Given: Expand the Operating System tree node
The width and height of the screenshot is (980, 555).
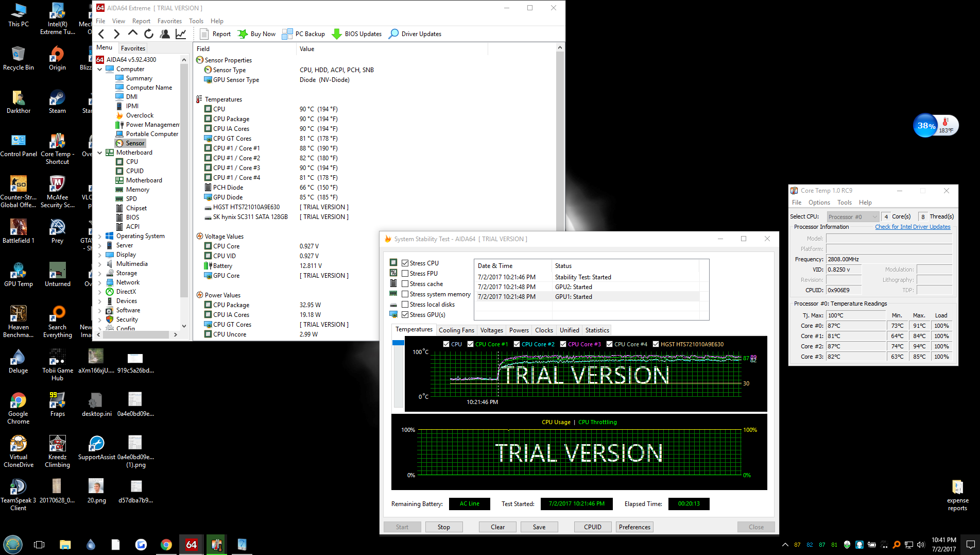Looking at the screenshot, I should (x=100, y=236).
